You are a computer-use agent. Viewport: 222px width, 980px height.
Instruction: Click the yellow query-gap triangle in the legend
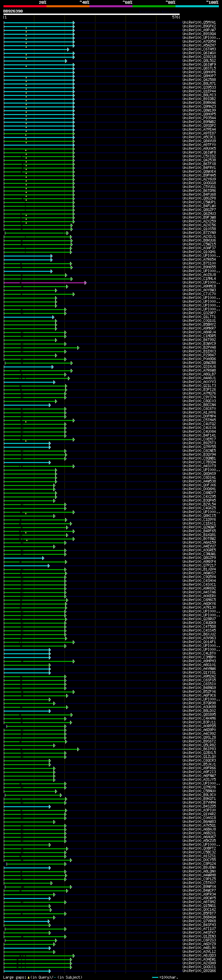coord(28,977)
